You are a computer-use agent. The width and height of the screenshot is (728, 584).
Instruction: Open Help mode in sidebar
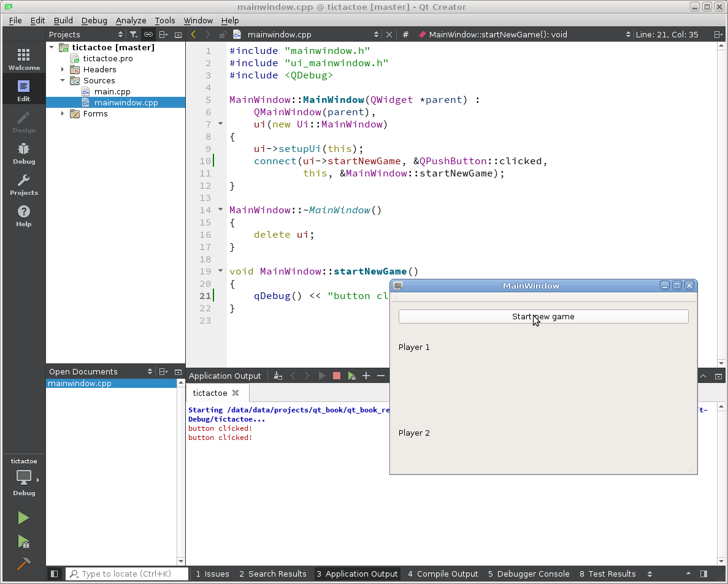[x=24, y=216]
